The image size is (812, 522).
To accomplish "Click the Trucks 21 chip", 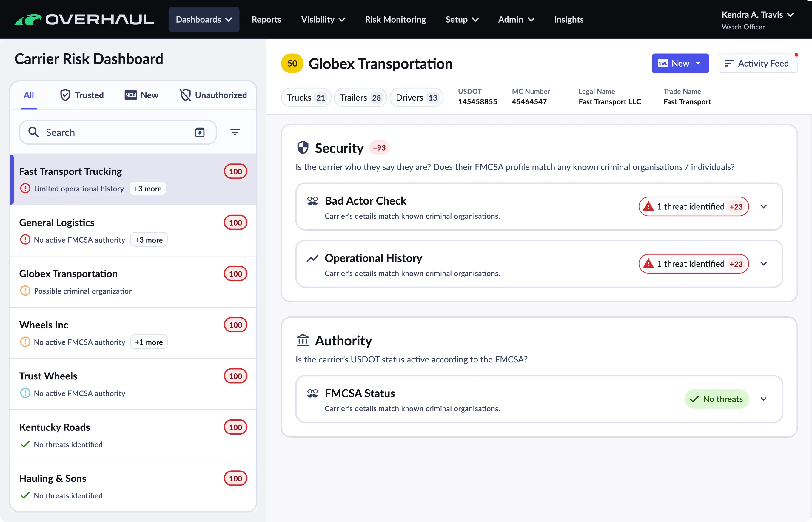I will click(306, 98).
